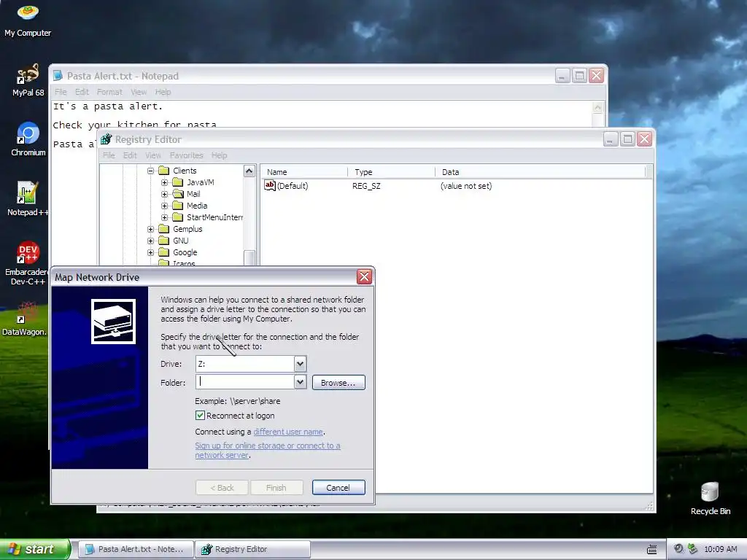Click the different user name link
747x560 pixels.
click(x=287, y=432)
